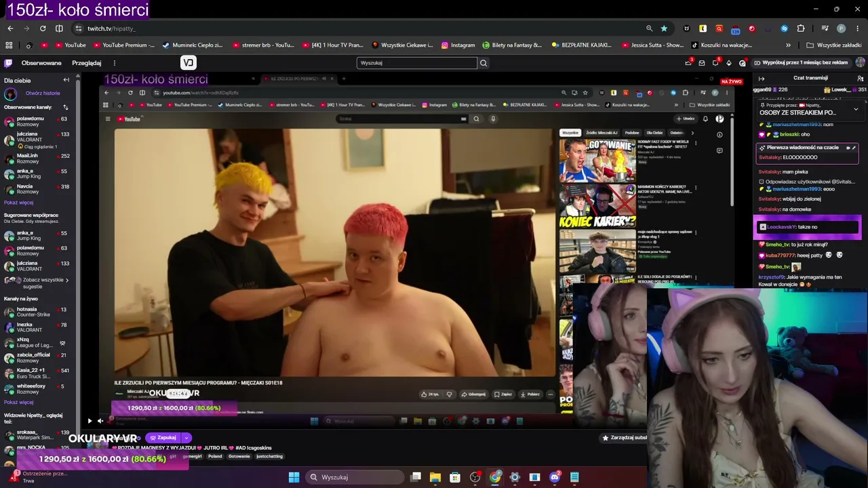This screenshot has width=868, height=488.
Task: Reload the twitch.tv page
Action: point(43,28)
